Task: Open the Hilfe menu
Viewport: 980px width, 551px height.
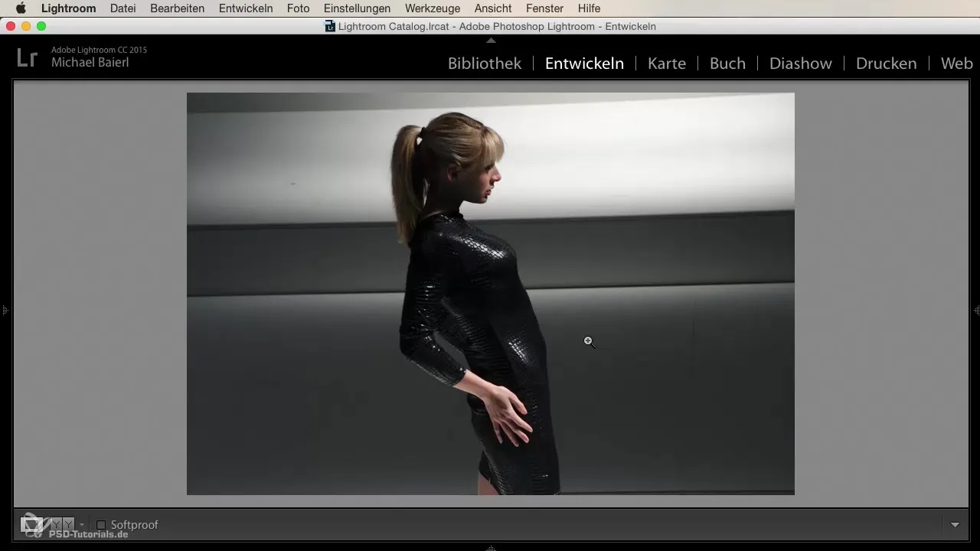Action: (589, 8)
